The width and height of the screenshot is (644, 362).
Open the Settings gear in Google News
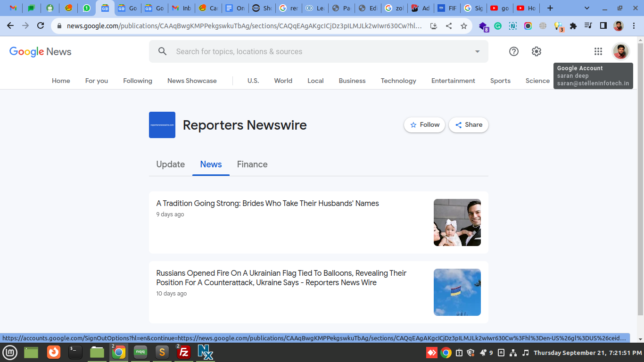537,51
